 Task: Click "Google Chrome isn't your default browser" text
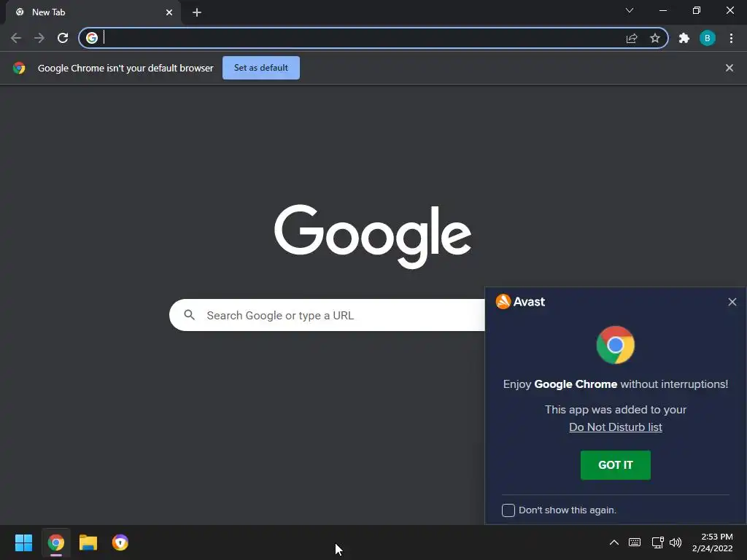point(125,68)
